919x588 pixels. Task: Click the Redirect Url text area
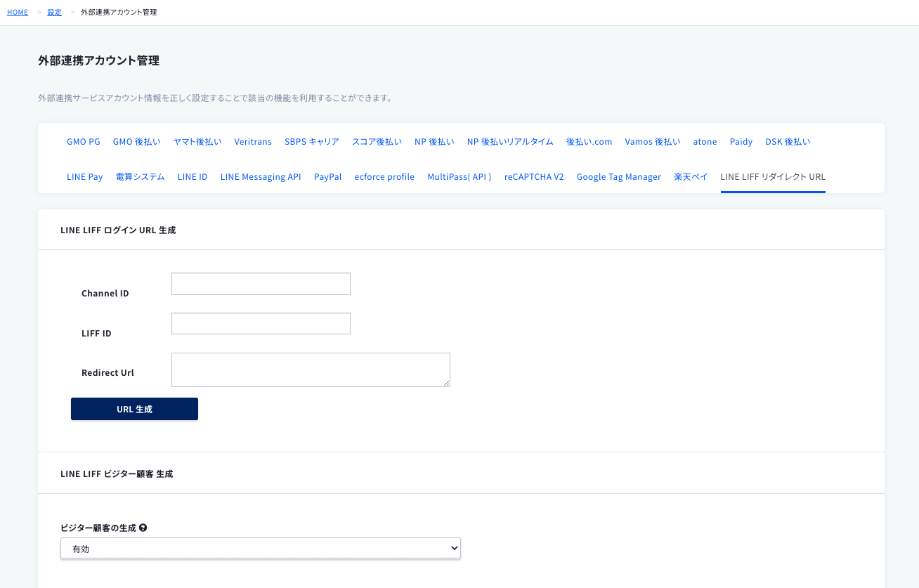click(x=310, y=369)
